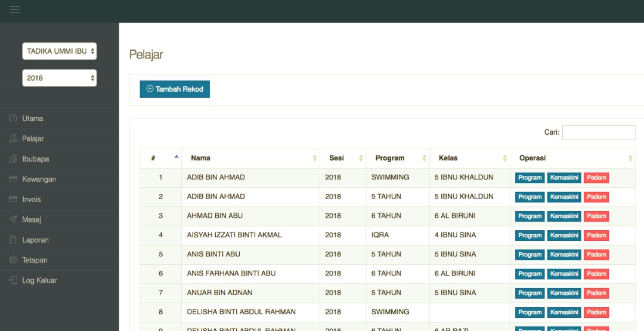
Task: Click the Pelajar sidebar icon
Action: [13, 138]
